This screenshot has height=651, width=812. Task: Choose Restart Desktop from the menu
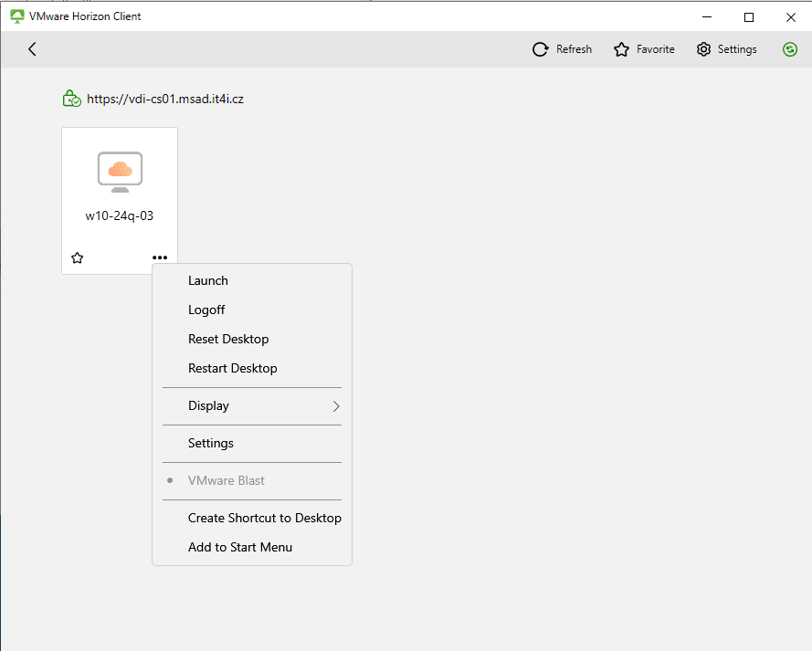click(232, 369)
